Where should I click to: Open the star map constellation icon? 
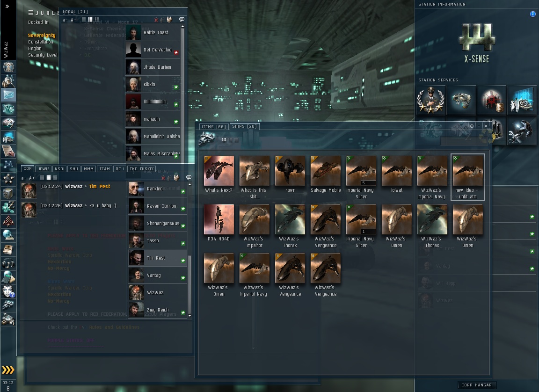[8, 165]
